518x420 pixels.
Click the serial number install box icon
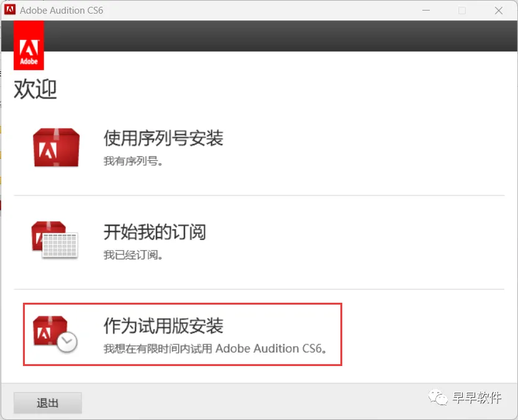[x=56, y=148]
